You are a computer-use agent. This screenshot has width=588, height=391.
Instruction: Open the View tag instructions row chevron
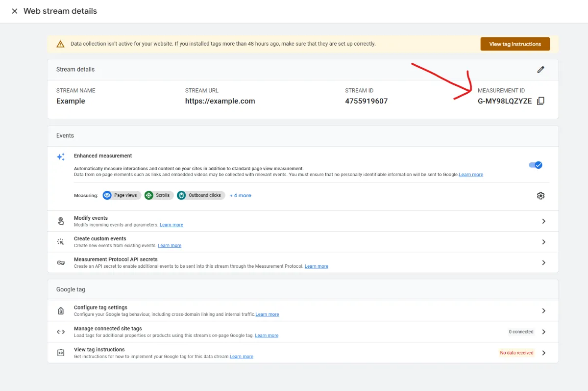(x=543, y=353)
